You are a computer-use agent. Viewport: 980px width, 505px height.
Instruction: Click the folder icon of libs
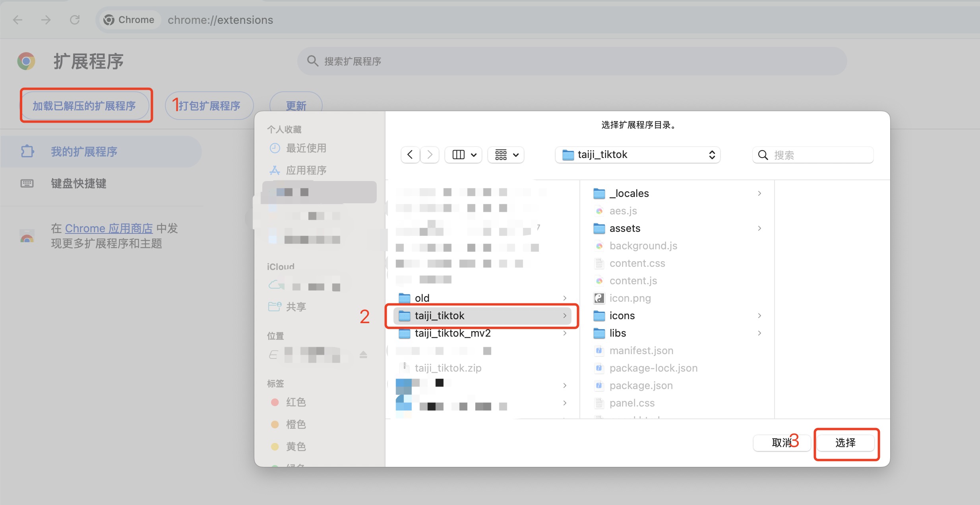click(599, 333)
